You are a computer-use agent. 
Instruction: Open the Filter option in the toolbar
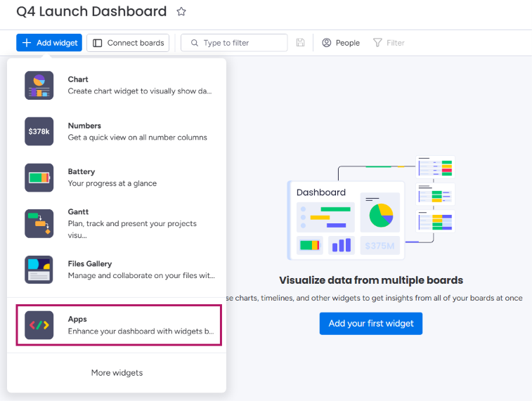click(389, 43)
